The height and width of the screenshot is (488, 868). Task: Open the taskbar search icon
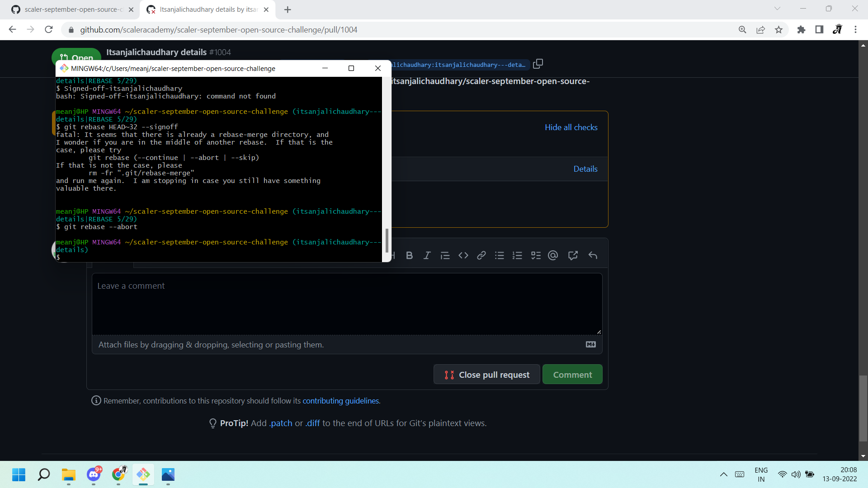pos(43,475)
